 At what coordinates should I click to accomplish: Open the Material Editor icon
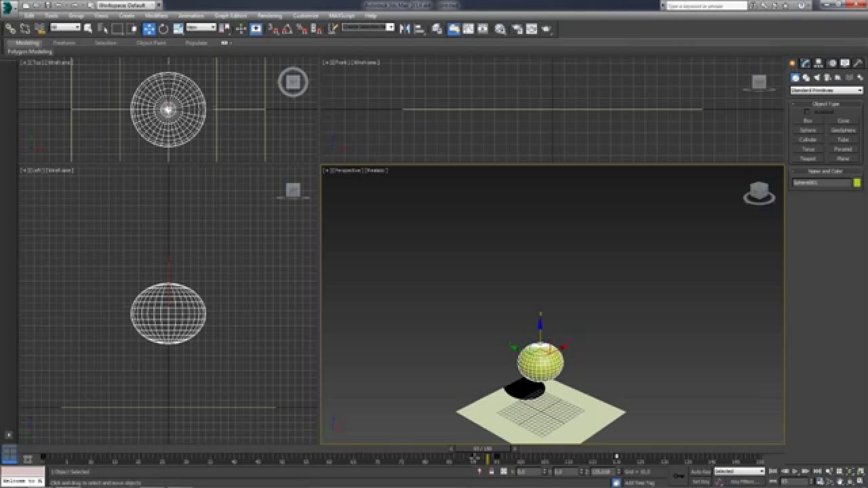point(500,28)
